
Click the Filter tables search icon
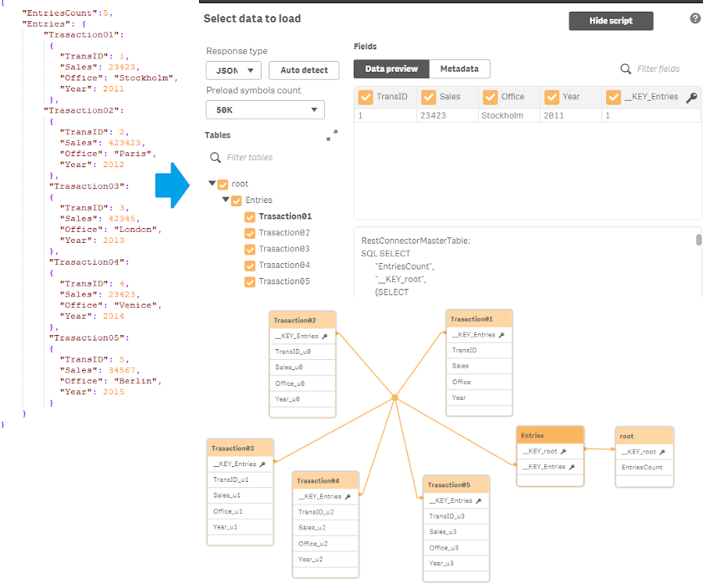point(216,158)
